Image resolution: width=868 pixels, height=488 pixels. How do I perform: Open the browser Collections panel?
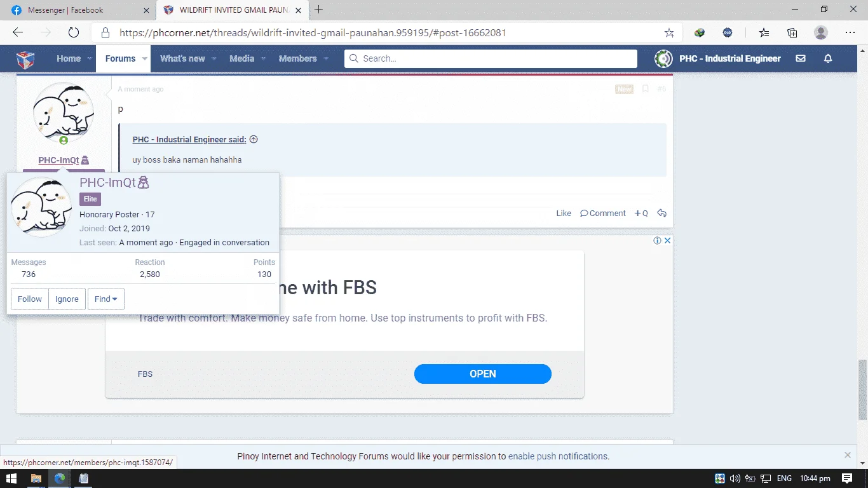click(x=792, y=32)
